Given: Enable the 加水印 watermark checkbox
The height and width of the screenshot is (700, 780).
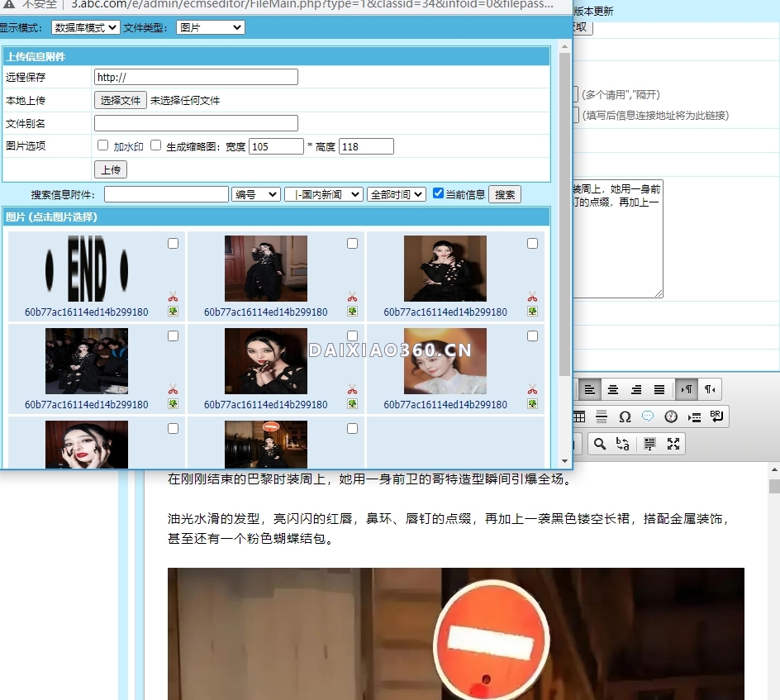Looking at the screenshot, I should coord(103,145).
